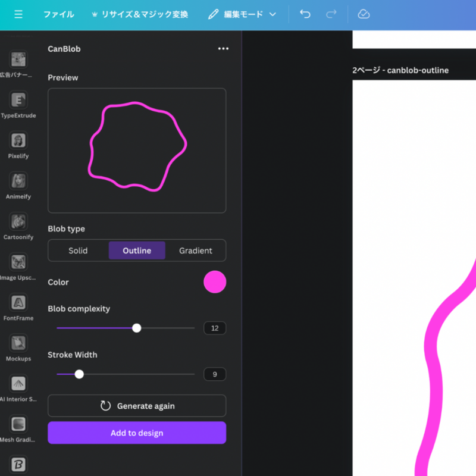Viewport: 476px width, 476px height.
Task: Click Add to design button
Action: (137, 433)
